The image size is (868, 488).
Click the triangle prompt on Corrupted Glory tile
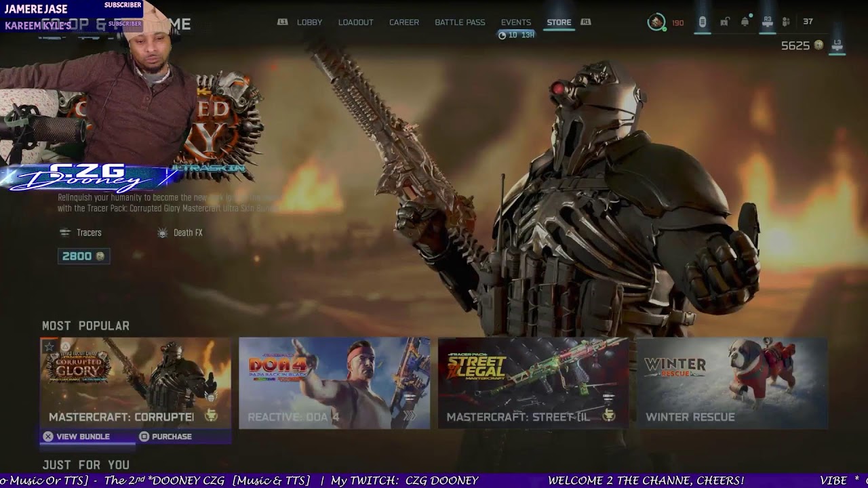pyautogui.click(x=65, y=346)
